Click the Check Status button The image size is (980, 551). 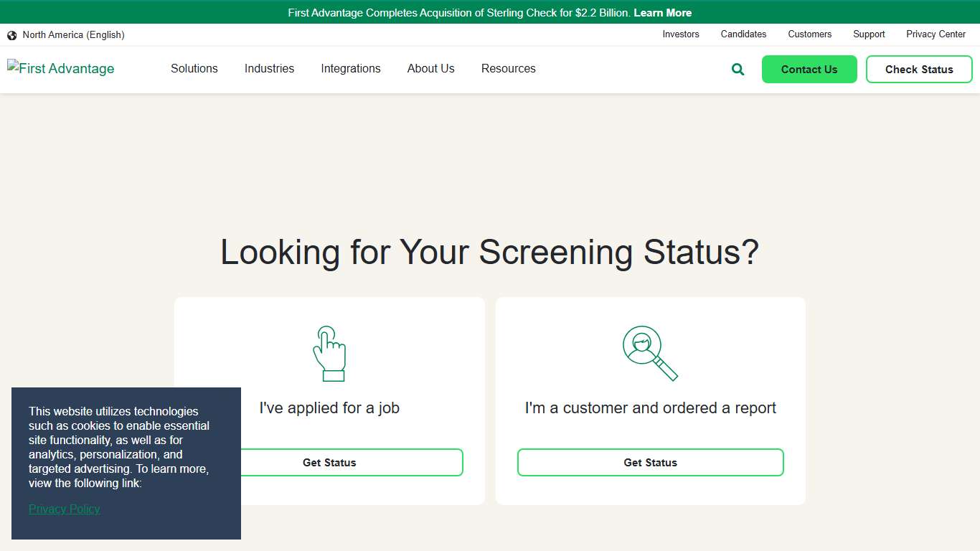click(x=919, y=69)
